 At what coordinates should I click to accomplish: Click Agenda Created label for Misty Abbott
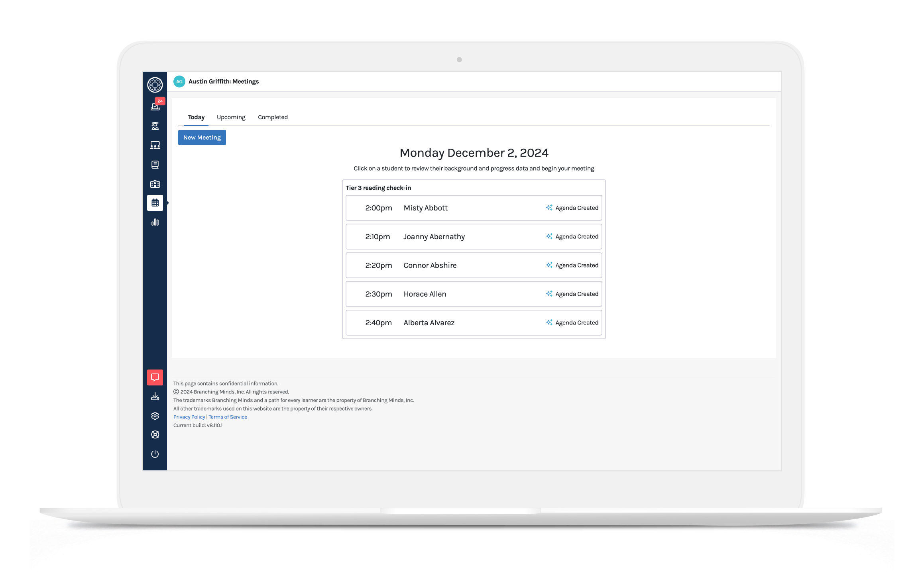click(x=577, y=208)
